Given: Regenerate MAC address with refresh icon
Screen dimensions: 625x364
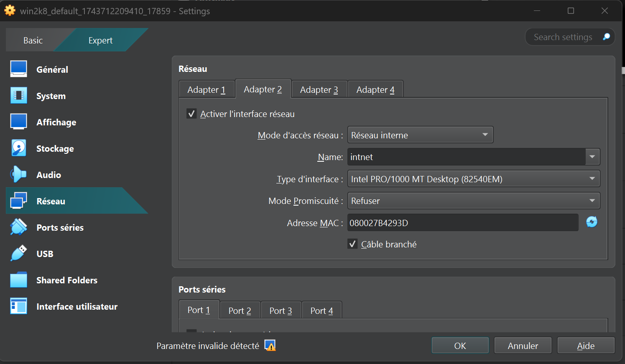Looking at the screenshot, I should [592, 222].
